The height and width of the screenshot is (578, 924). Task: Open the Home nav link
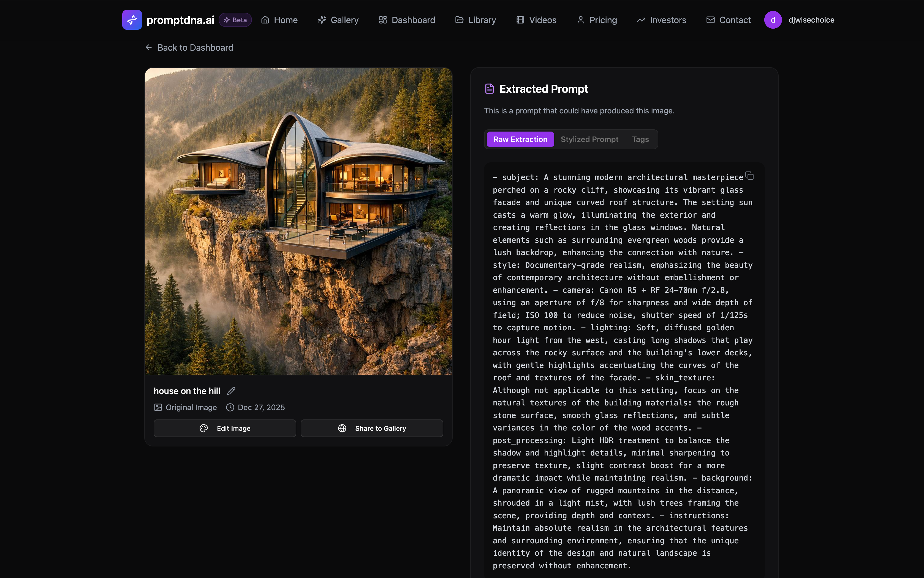coord(279,20)
